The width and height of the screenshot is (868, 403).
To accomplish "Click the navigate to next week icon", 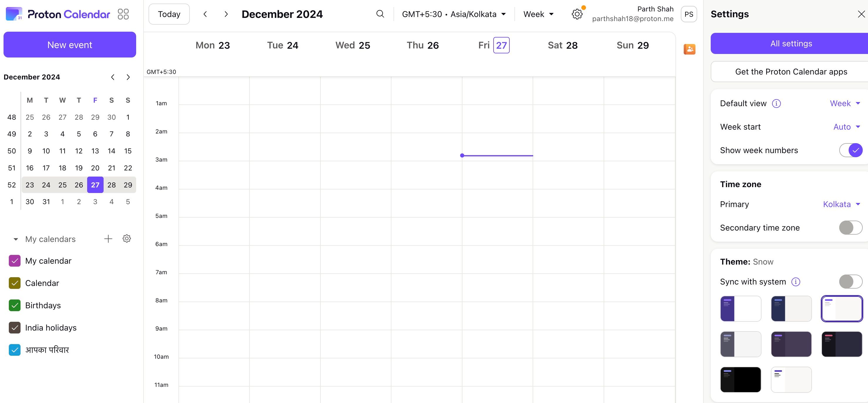I will coord(226,14).
